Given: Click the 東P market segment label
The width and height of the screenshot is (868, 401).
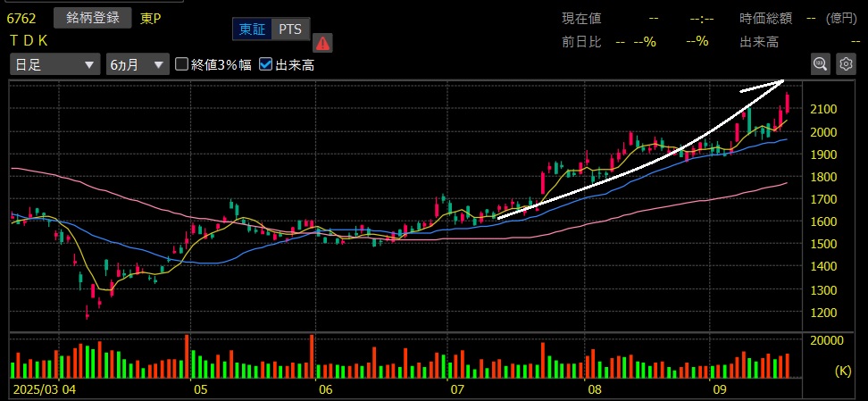Looking at the screenshot, I should [x=151, y=18].
